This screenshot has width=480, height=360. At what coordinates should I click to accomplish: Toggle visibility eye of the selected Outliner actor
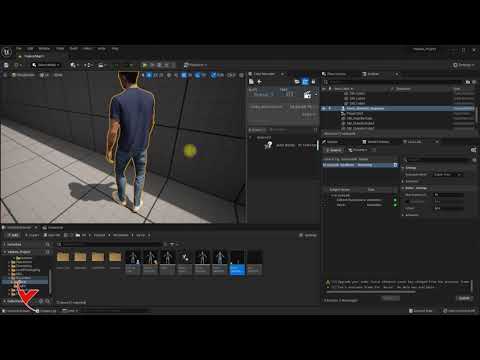324,108
